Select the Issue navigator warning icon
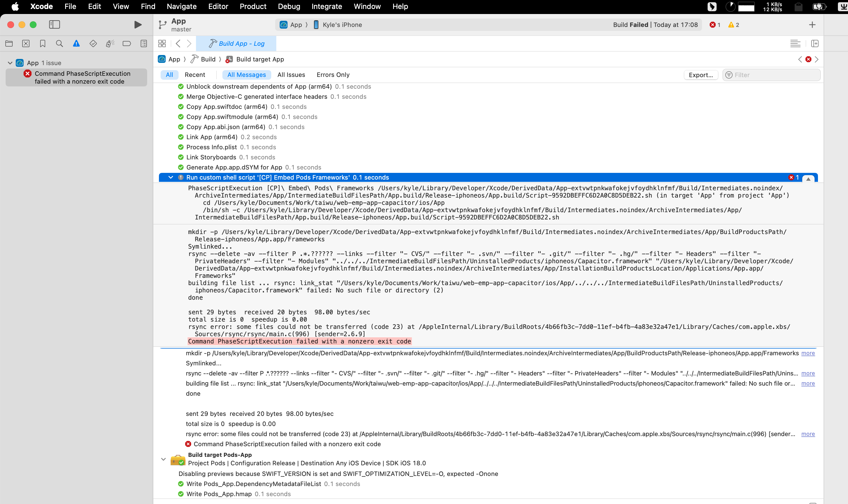Viewport: 848px width, 504px height. 76,43
